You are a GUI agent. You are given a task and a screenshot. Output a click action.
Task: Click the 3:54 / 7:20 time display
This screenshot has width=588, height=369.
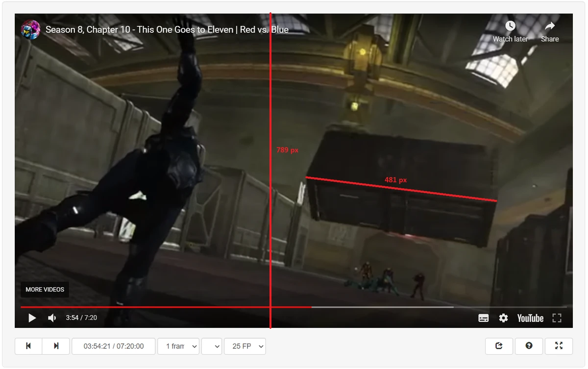pyautogui.click(x=81, y=318)
